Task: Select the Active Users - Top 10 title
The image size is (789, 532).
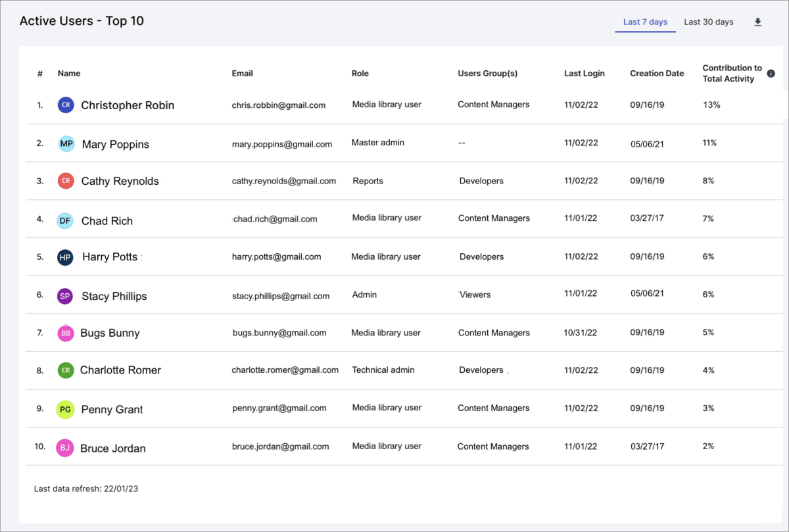Action: coord(82,21)
